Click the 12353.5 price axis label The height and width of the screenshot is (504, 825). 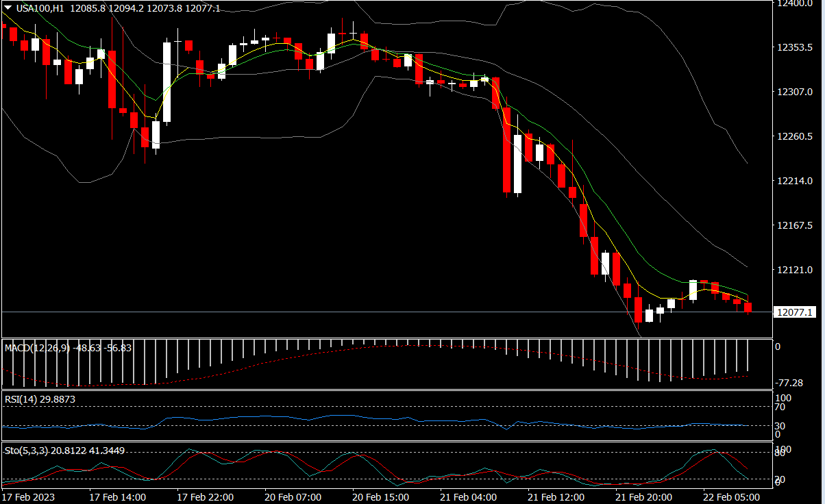pyautogui.click(x=793, y=47)
